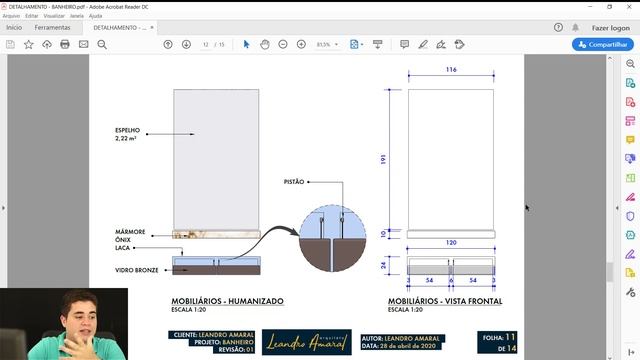Screen dimensions: 640x360
Task: Expand the tools pane bottom arrow
Action: tap(630, 352)
